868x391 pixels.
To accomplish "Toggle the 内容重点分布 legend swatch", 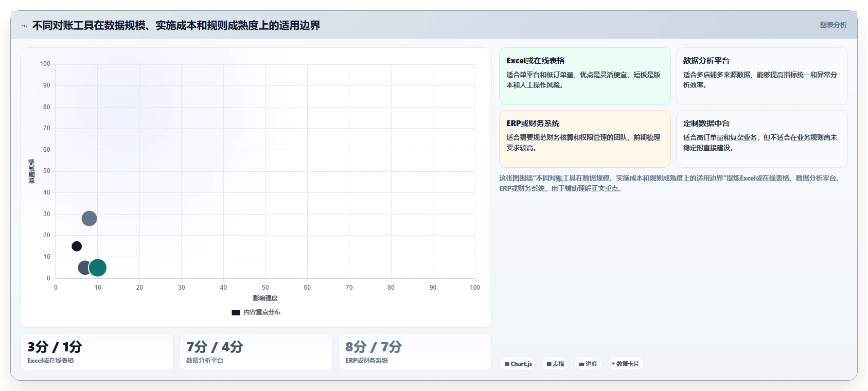I will coord(236,312).
